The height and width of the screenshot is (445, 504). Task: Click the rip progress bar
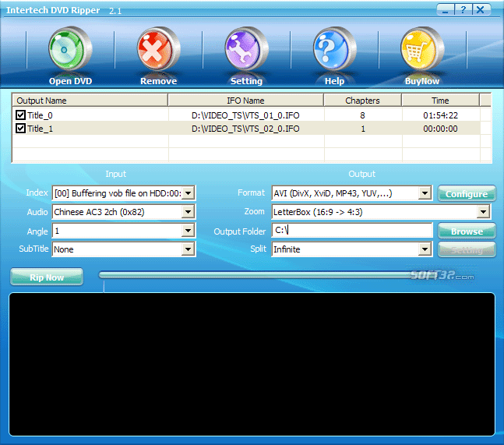257,275
